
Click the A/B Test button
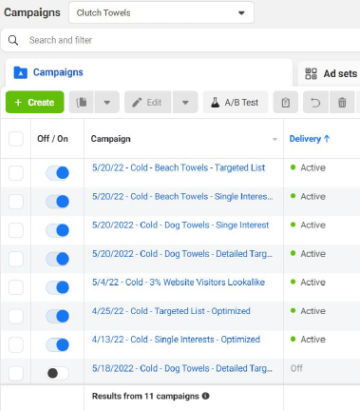click(x=235, y=102)
